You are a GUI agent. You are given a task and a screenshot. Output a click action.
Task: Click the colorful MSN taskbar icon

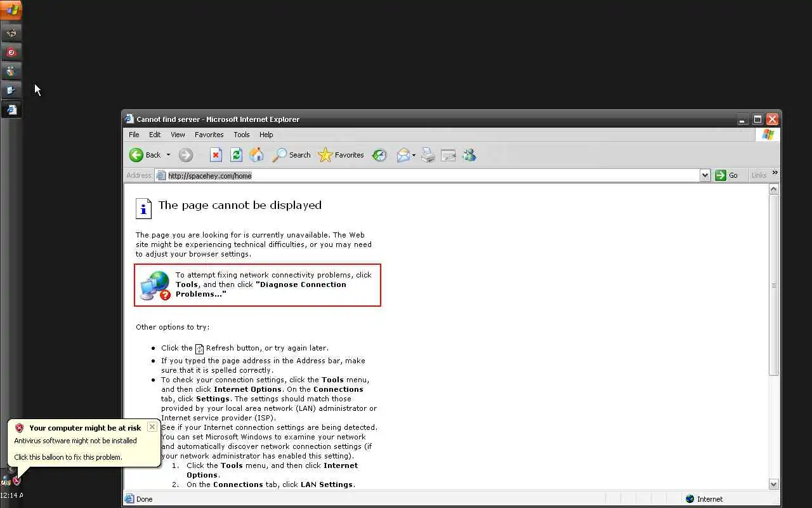tap(11, 71)
